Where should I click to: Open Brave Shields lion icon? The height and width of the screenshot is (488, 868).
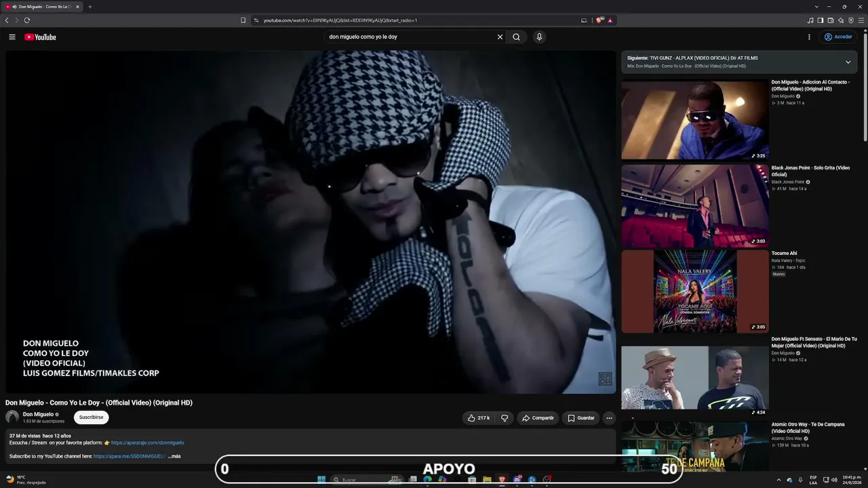tap(599, 20)
